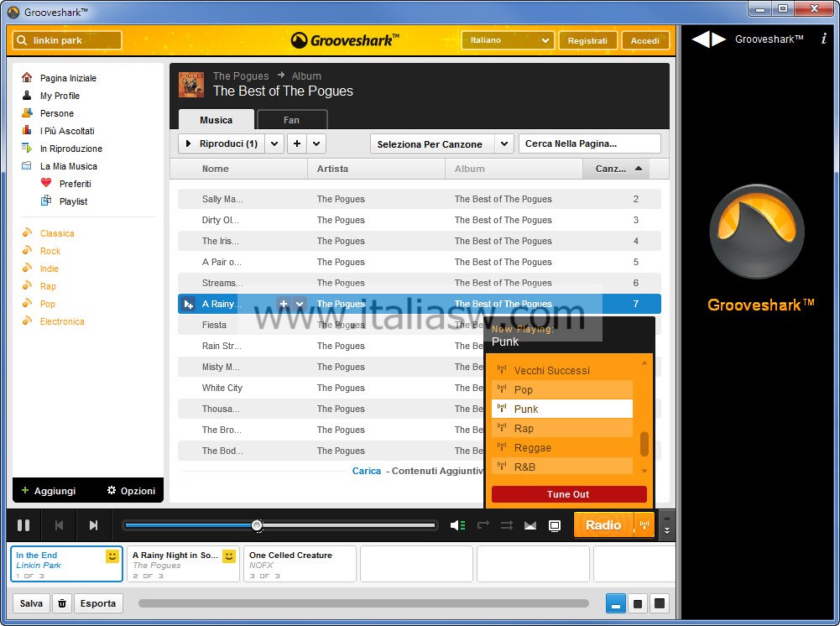Open I Più Ascoltati chart icon
840x626 pixels.
coord(27,130)
